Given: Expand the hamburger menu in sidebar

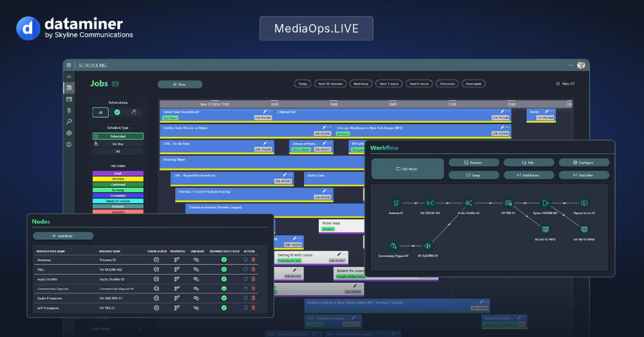Looking at the screenshot, I should click(69, 77).
